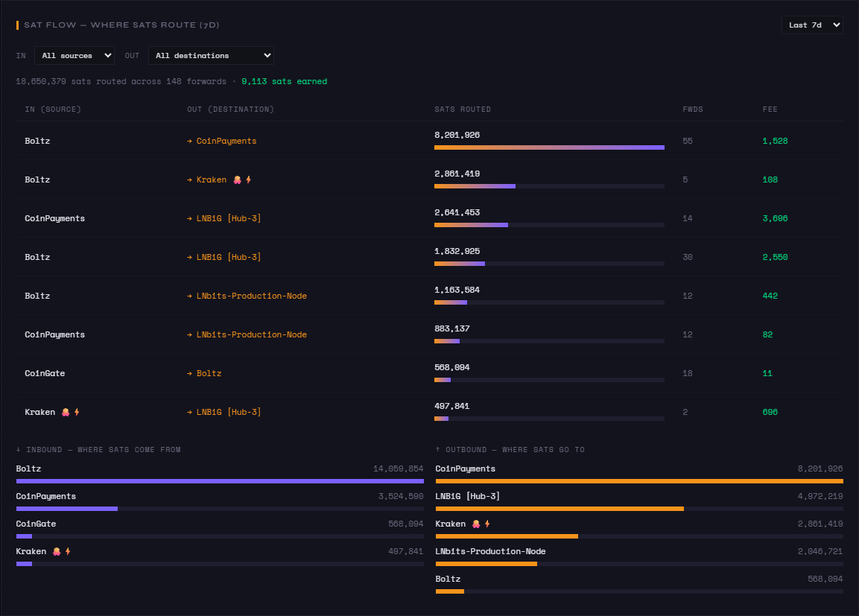Click the SAT FLOW panel title
The image size is (859, 616).
[x=121, y=25]
